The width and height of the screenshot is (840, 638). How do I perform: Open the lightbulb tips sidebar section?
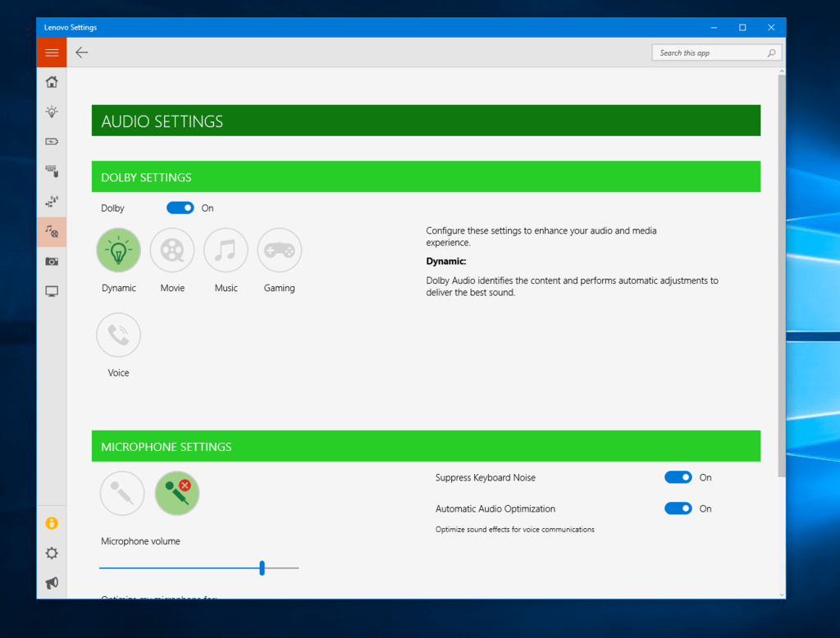[x=52, y=112]
